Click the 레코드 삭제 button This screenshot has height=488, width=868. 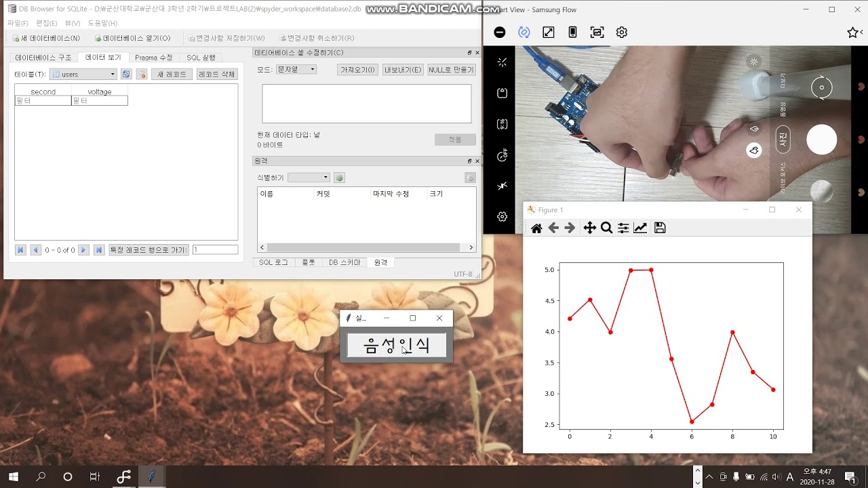pyautogui.click(x=217, y=75)
